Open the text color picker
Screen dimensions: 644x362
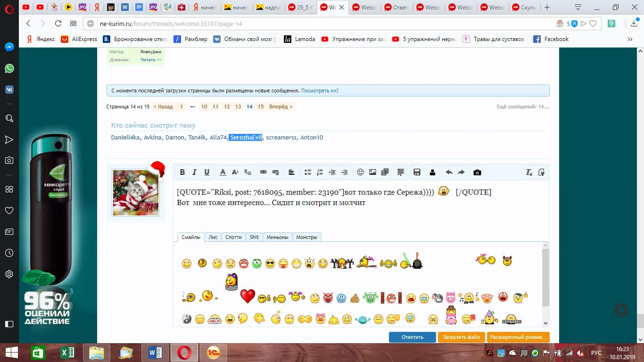coord(223,173)
